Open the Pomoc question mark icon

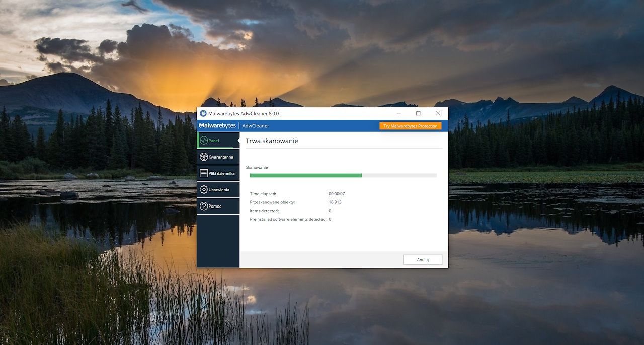click(204, 206)
